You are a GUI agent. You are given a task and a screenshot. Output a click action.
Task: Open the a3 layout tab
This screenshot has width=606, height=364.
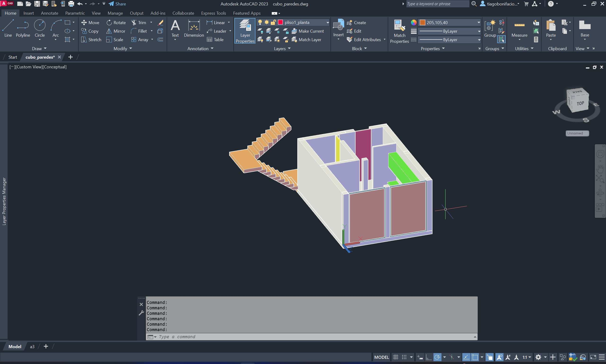click(x=32, y=346)
